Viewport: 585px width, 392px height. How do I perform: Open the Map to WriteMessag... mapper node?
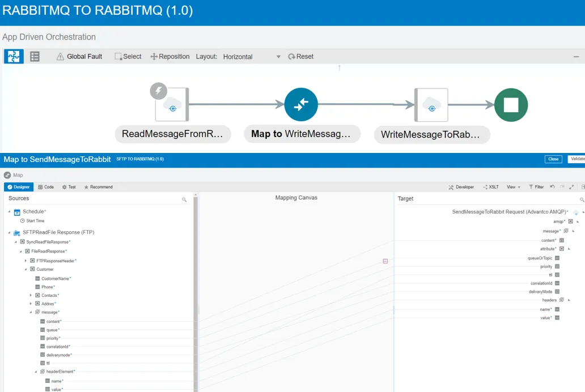pyautogui.click(x=301, y=104)
